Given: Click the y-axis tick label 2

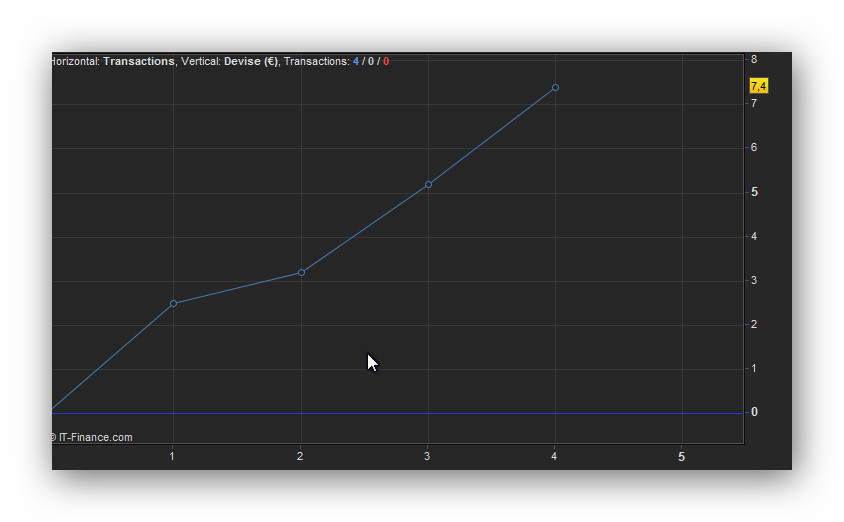Looking at the screenshot, I should (754, 325).
